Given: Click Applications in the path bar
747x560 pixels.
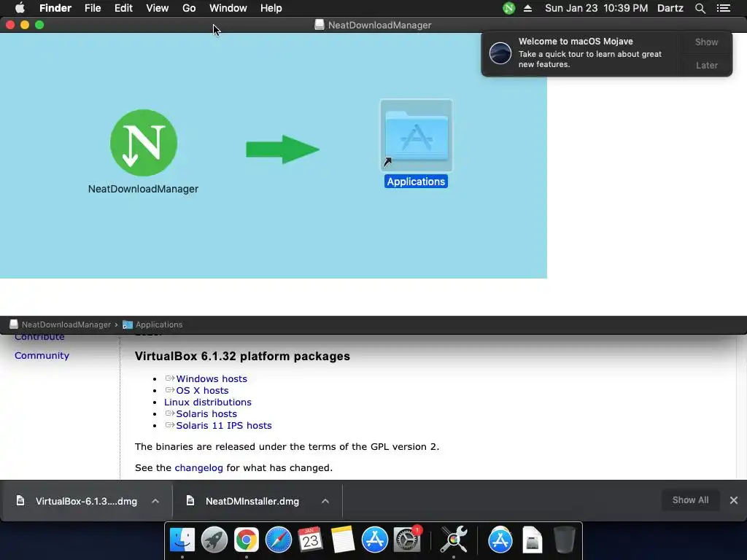Looking at the screenshot, I should (153, 324).
